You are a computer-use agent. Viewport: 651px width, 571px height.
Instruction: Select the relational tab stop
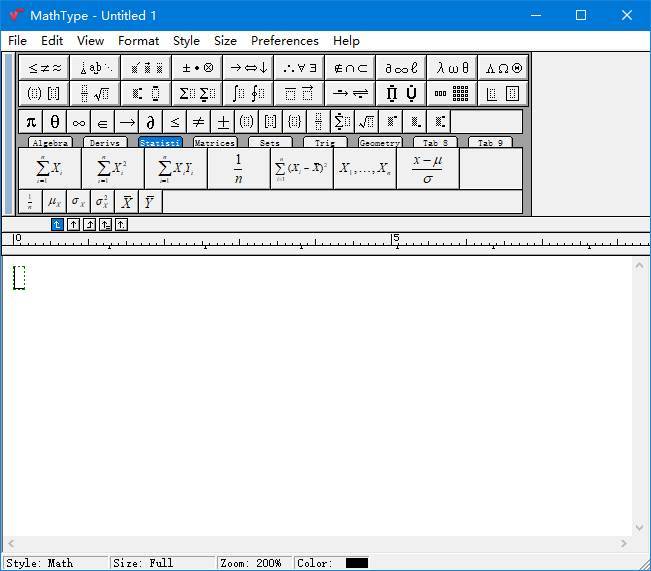pos(105,225)
